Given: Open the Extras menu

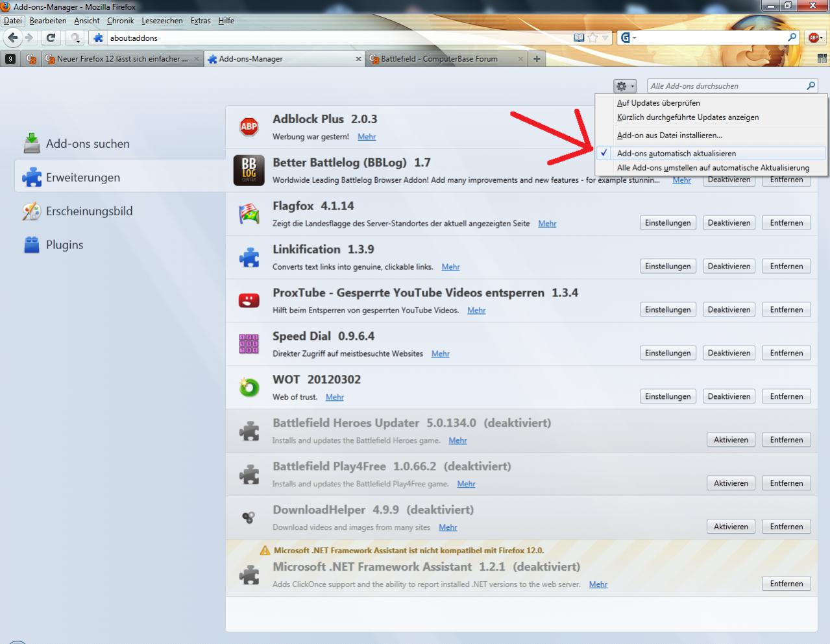Looking at the screenshot, I should pyautogui.click(x=201, y=21).
